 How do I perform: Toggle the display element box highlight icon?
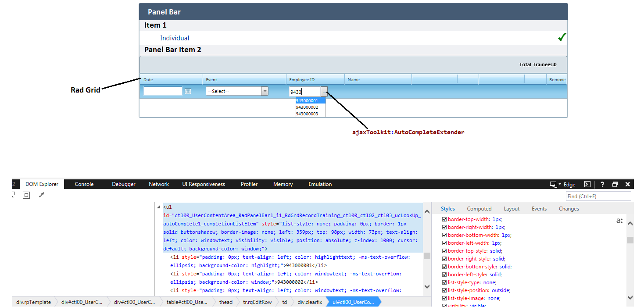click(x=26, y=195)
